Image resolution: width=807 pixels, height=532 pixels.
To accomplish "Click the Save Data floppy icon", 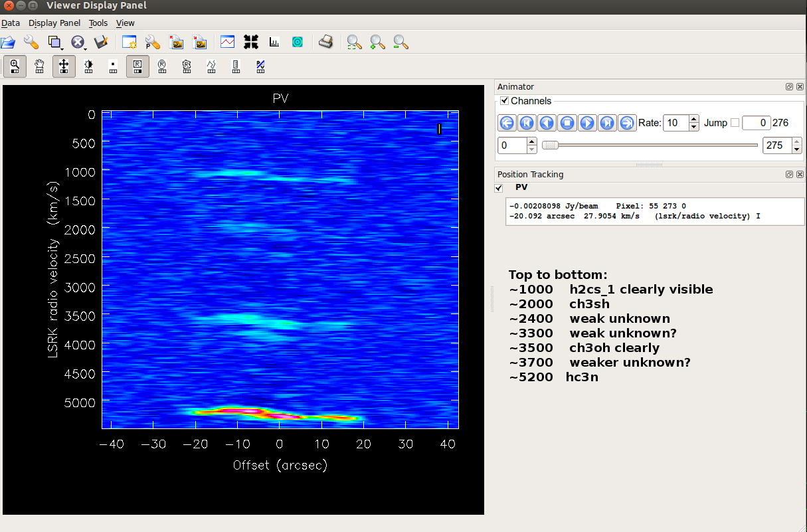I will tap(101, 43).
